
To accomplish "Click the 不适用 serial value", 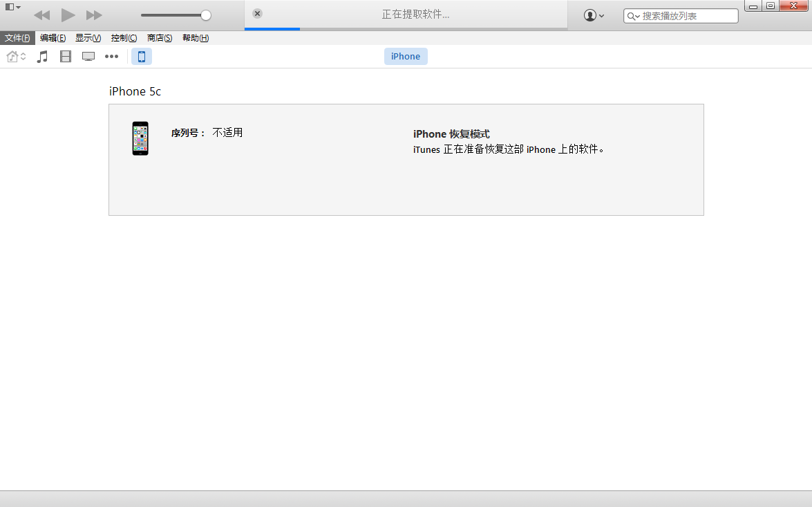I will 227,133.
